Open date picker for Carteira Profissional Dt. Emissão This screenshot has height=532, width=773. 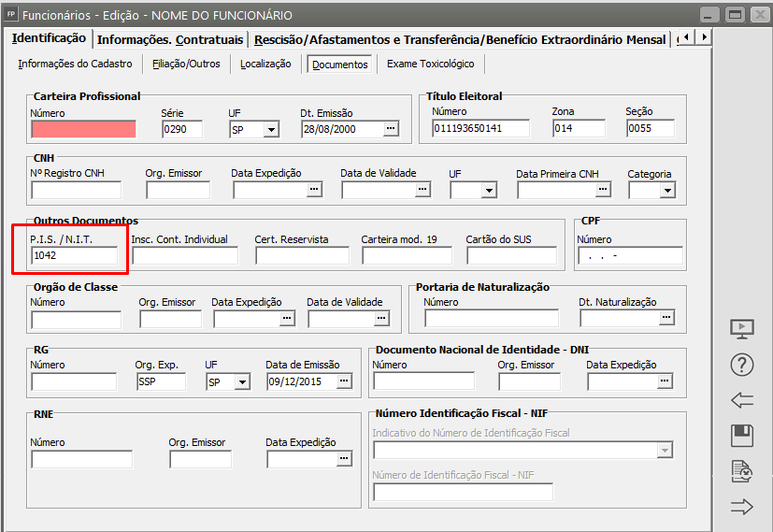tap(391, 129)
